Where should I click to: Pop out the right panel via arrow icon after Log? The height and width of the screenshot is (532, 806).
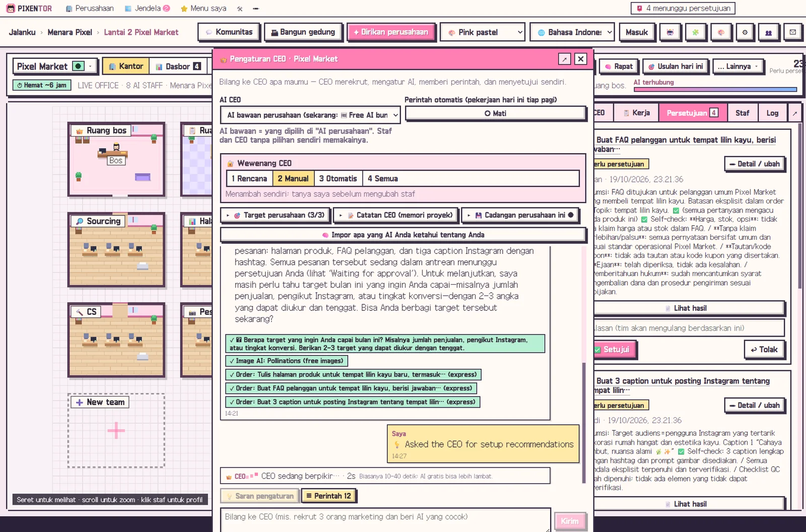pyautogui.click(x=795, y=113)
